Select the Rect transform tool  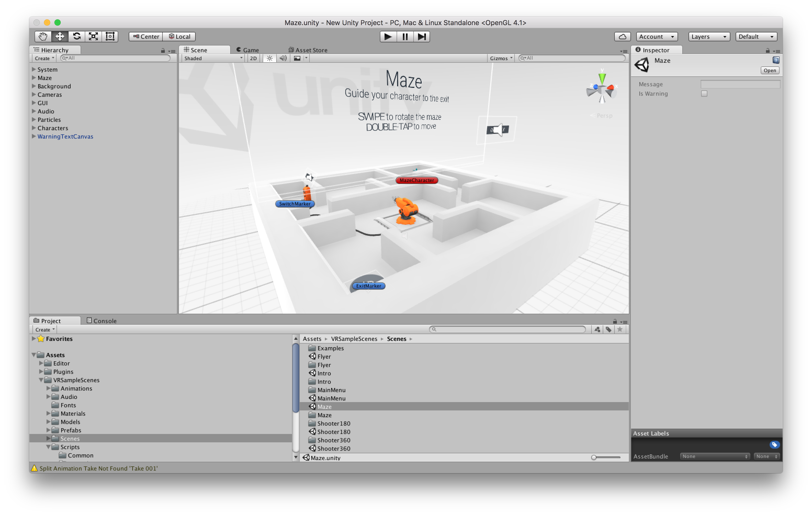pyautogui.click(x=110, y=36)
